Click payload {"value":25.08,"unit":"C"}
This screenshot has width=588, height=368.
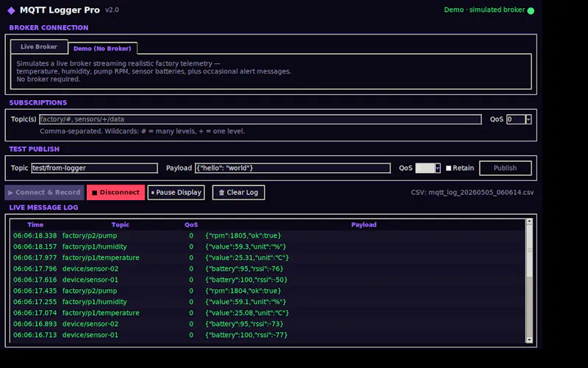coord(247,313)
